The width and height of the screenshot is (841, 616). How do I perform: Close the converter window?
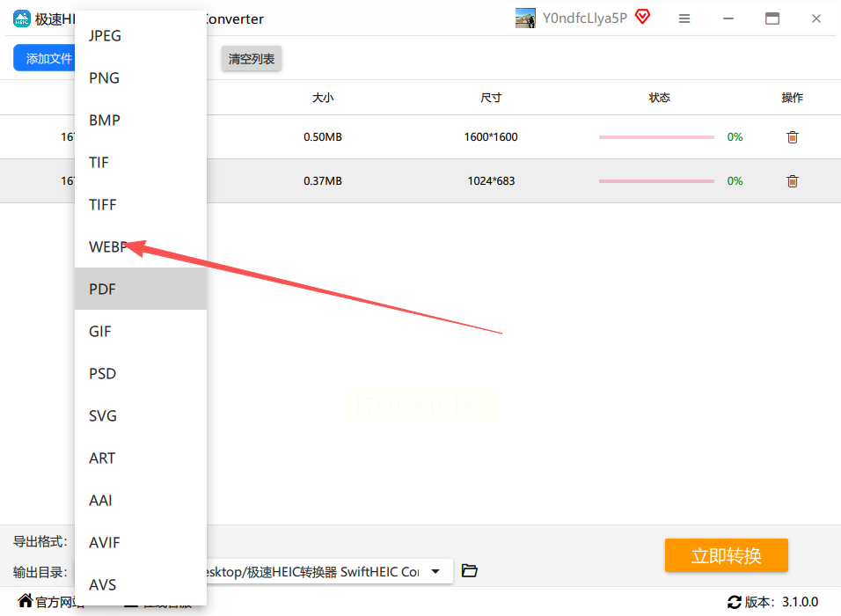point(815,18)
